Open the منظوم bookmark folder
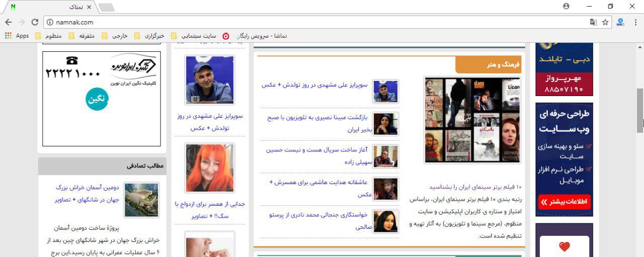Screen dimensions: 644x257 click(x=49, y=36)
